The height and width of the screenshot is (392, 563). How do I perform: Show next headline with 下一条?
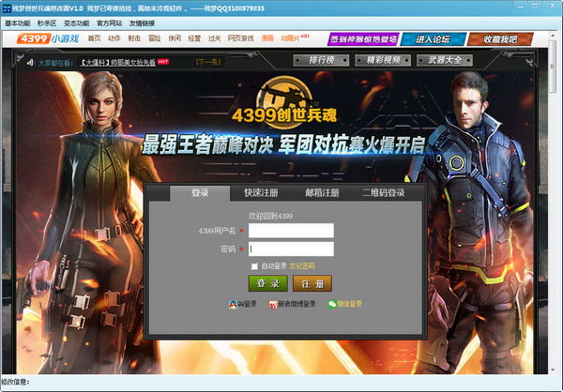coord(208,62)
